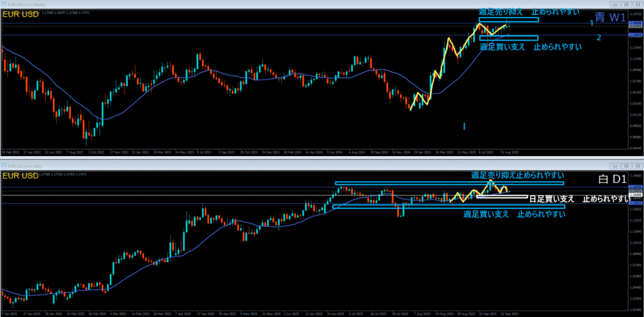Minimize the EURUSD Daily chart window
644x317 pixels.
pos(616,165)
